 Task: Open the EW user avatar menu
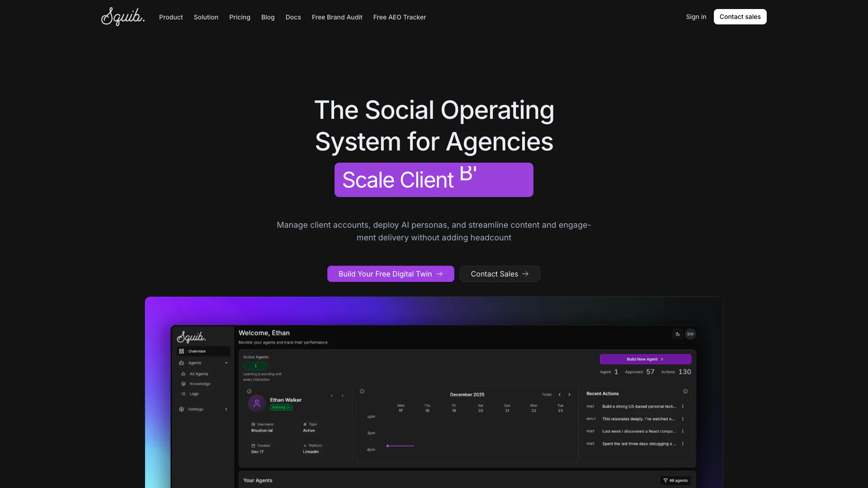click(x=690, y=334)
